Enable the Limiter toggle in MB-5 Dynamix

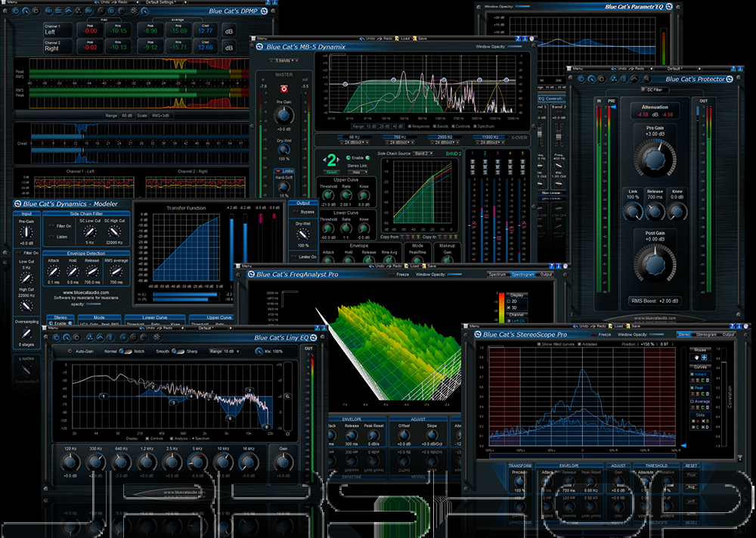277,171
